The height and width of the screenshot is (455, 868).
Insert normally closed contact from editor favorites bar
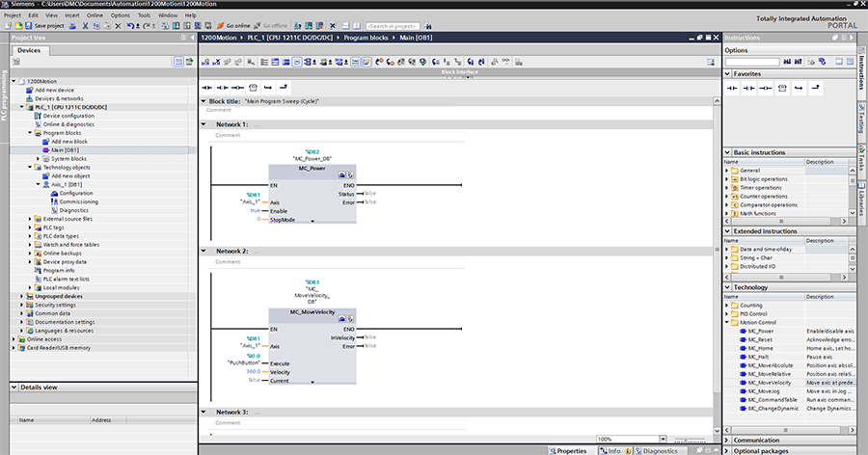pos(223,88)
